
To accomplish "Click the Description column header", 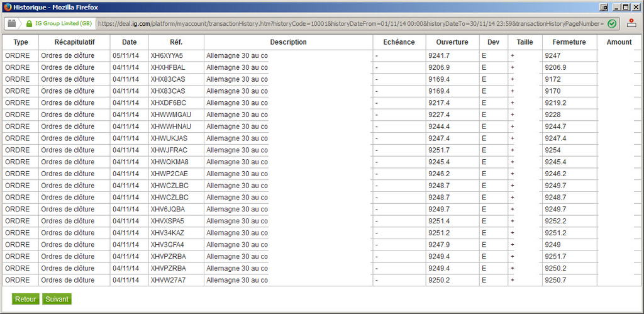I will (288, 42).
